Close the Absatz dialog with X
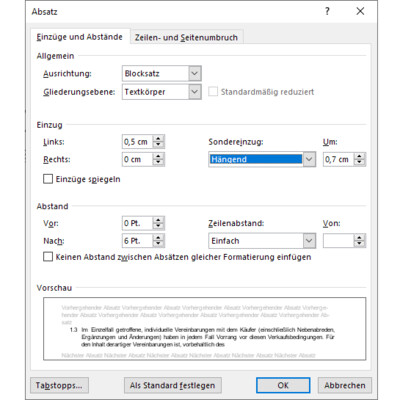The image size is (400, 400). (360, 11)
